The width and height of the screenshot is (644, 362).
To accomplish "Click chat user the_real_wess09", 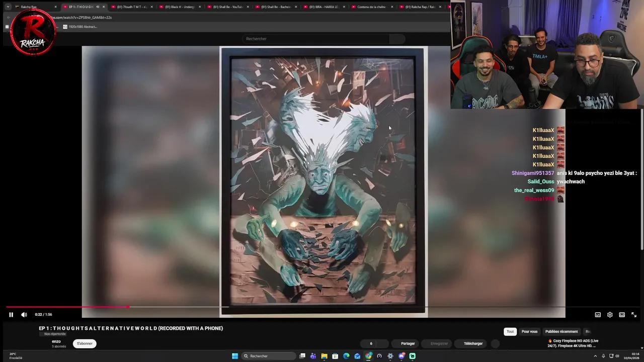I will (x=534, y=190).
